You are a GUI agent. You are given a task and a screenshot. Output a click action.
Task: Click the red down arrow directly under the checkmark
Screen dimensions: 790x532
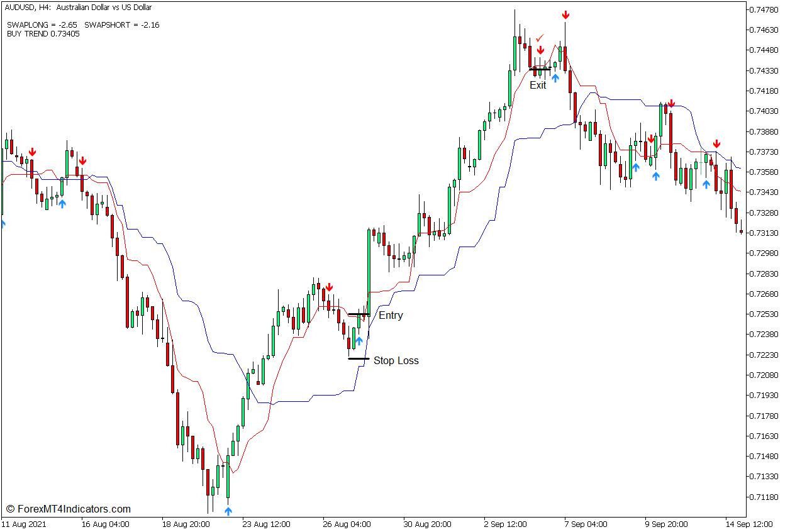[540, 50]
